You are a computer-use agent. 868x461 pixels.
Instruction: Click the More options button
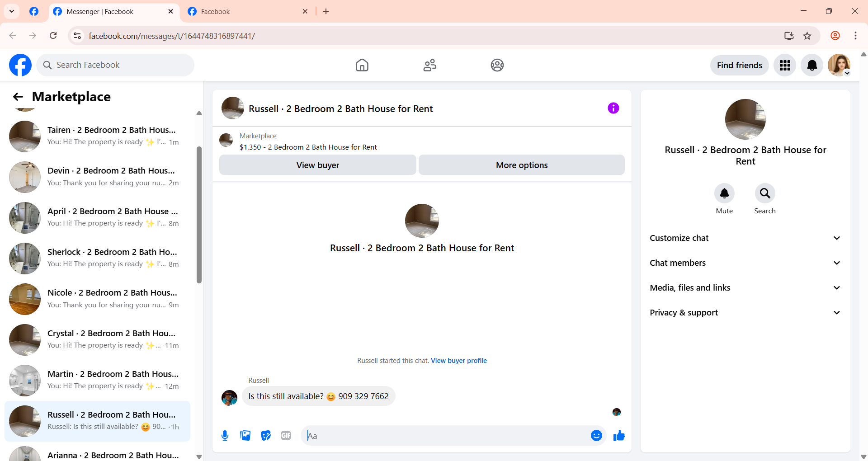tap(521, 165)
